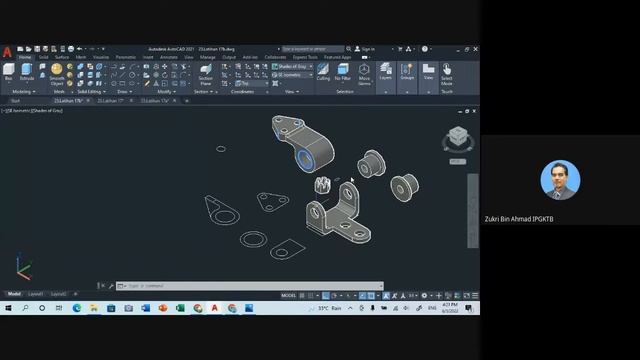Toggle the grid display in status bar

pos(302,296)
